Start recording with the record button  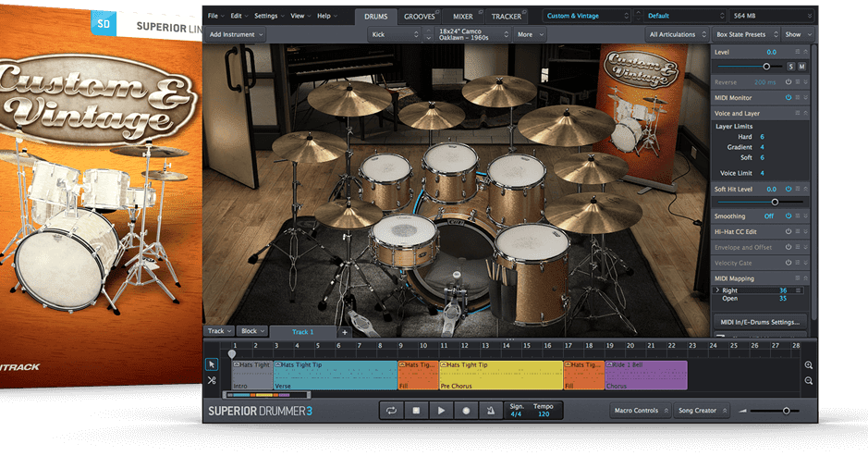466,411
